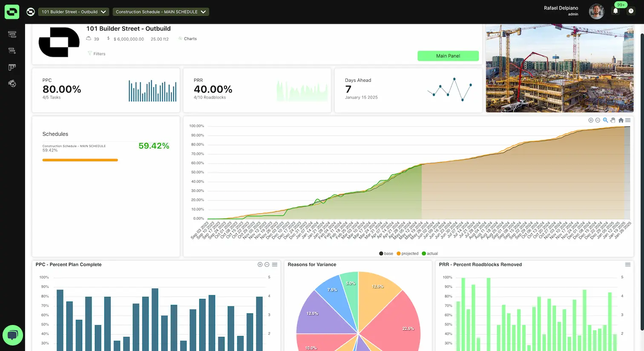Select the magnifier selection zoom tool
644x351 pixels.
coord(605,120)
